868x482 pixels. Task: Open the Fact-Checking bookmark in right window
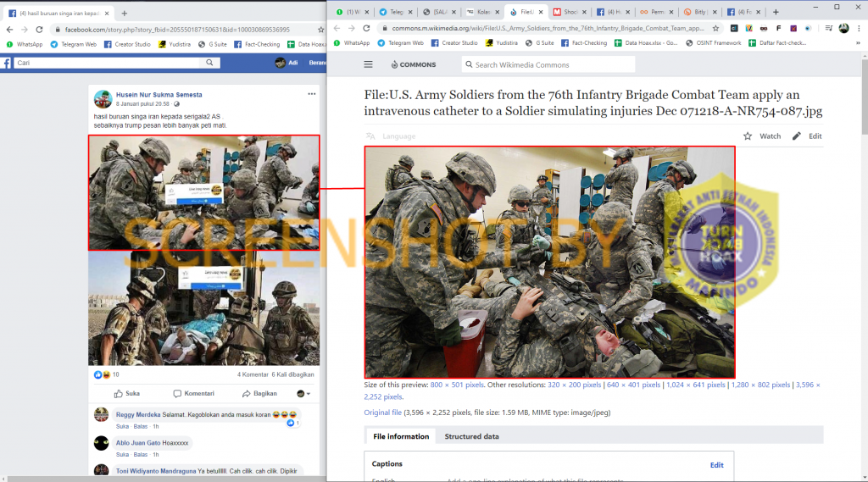(584, 42)
